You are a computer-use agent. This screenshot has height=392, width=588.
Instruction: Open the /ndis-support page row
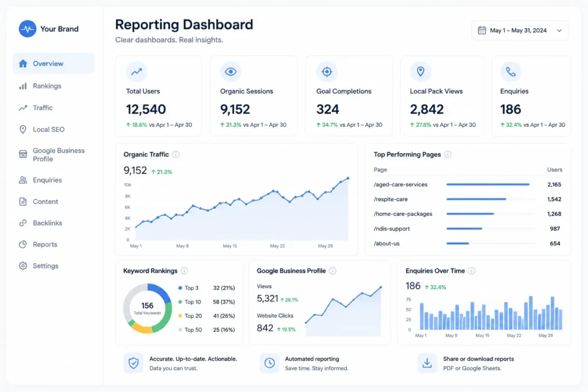(x=467, y=228)
